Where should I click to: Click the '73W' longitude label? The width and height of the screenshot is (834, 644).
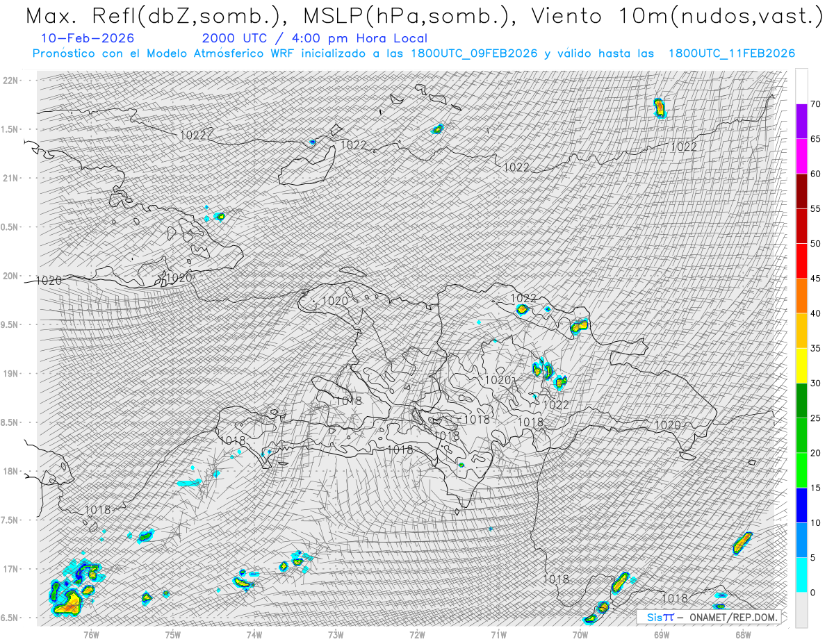coord(336,634)
